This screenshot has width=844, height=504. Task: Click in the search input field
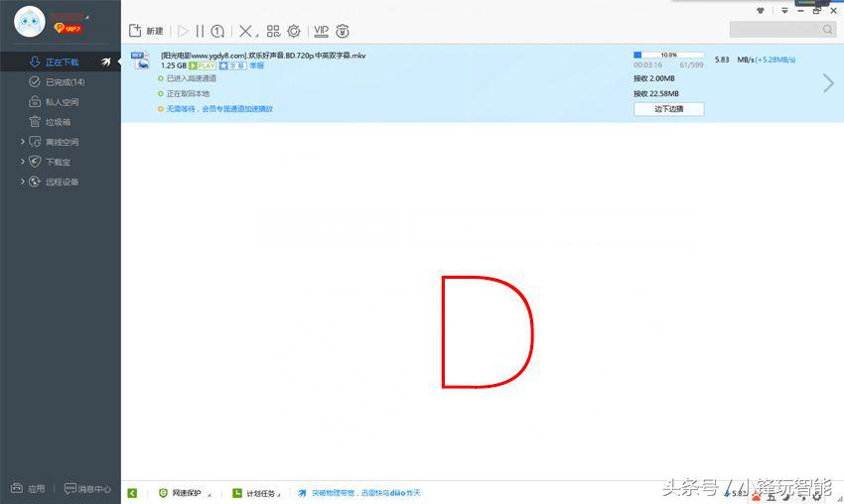click(x=775, y=29)
